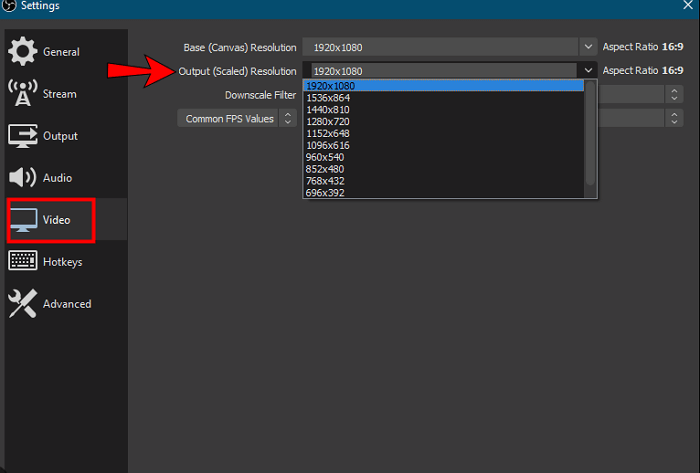Collapse the Output (Scaled) Resolution dropdown arrow

[x=588, y=71]
